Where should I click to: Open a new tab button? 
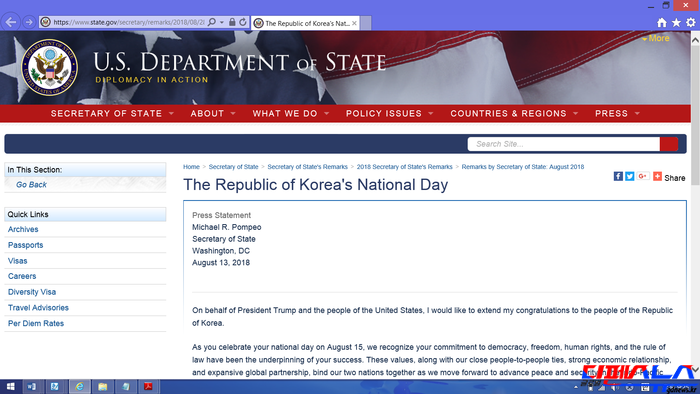point(366,23)
